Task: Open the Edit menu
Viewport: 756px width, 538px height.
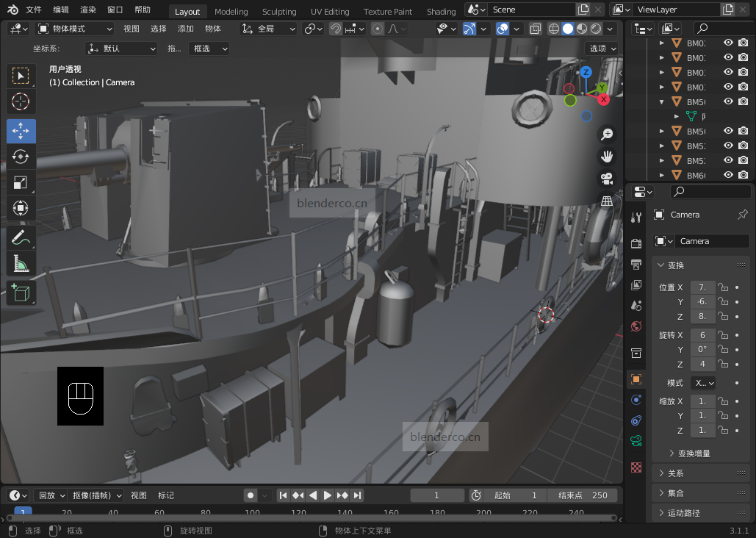Action: coord(61,10)
